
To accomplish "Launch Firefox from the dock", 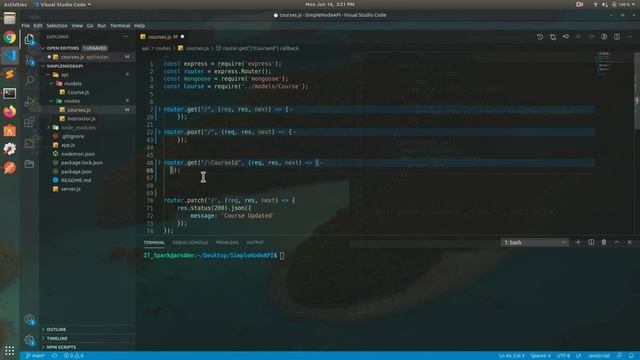I will pos(9,111).
